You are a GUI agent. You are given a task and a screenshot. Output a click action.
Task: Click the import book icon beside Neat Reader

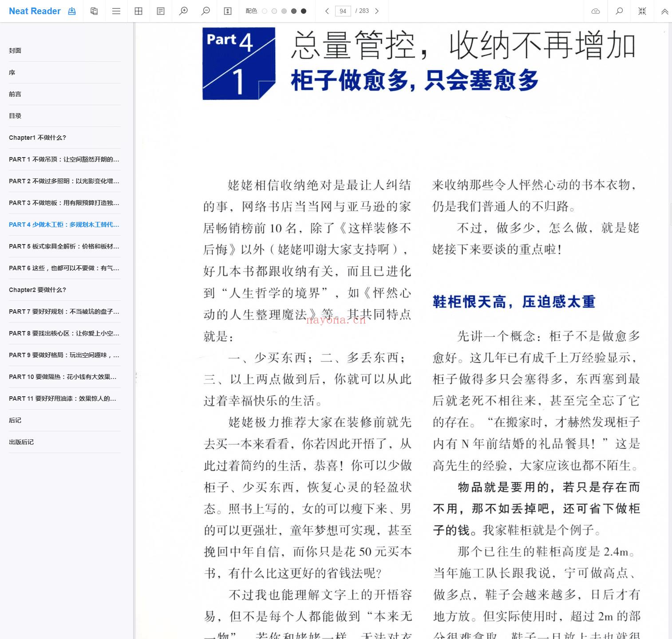point(72,11)
